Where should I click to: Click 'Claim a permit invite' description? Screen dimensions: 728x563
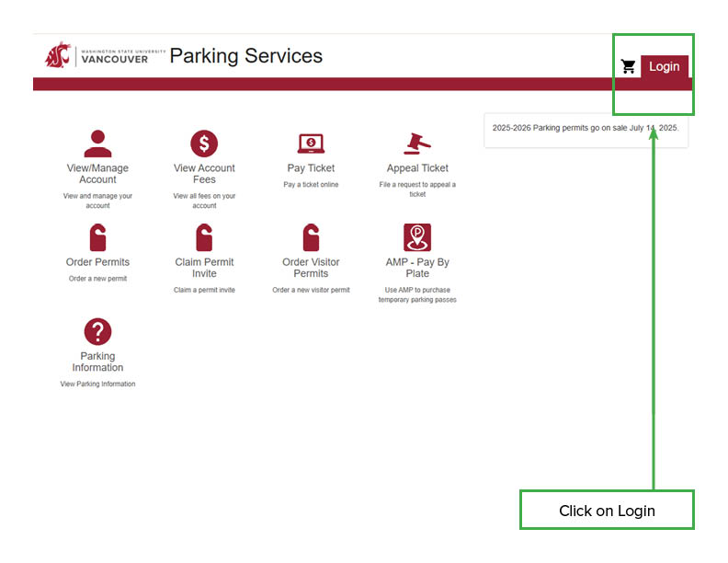tap(204, 290)
